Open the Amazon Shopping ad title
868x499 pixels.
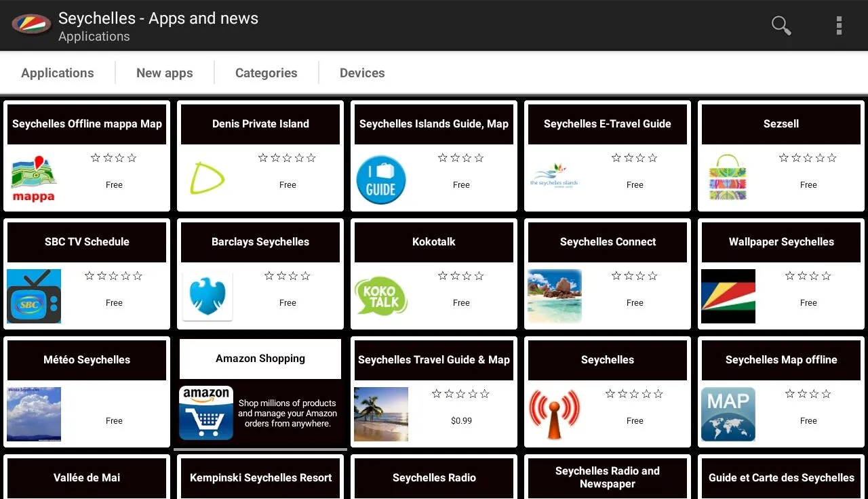pos(260,359)
